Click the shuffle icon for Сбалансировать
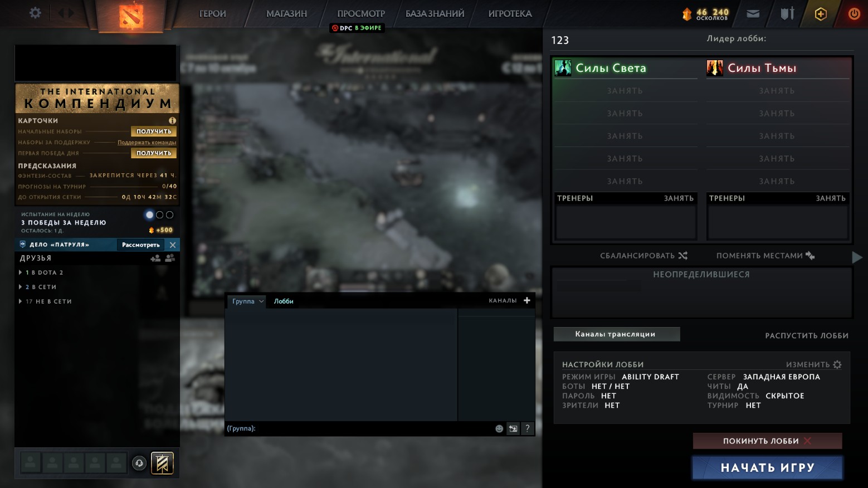The height and width of the screenshot is (488, 868). 683,256
